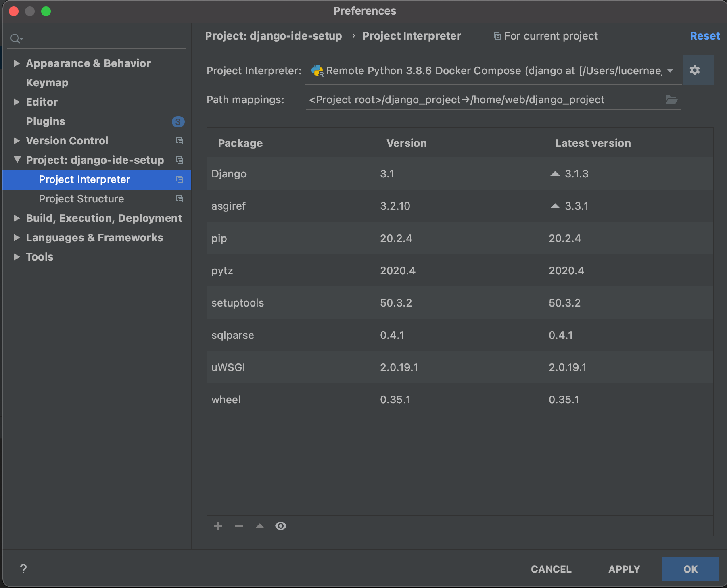Viewport: 727px width, 588px height.
Task: Click project-level icon beside Project: django-ide-setup
Action: pyautogui.click(x=180, y=160)
